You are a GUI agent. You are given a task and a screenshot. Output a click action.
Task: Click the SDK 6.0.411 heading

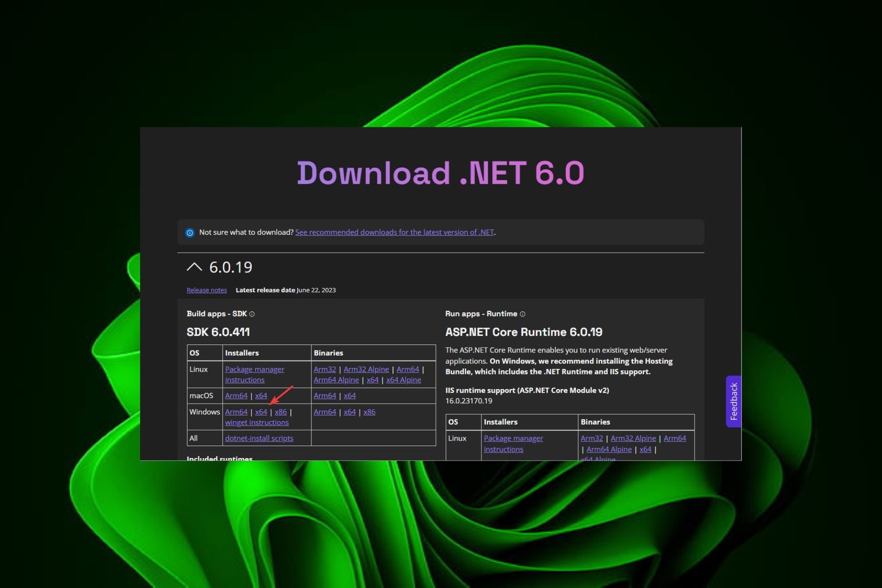tap(218, 332)
